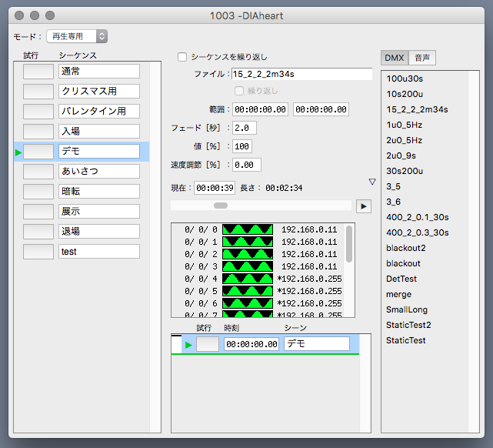
Task: Select 2u0_5Hz in the DMX file list
Action: pos(405,140)
